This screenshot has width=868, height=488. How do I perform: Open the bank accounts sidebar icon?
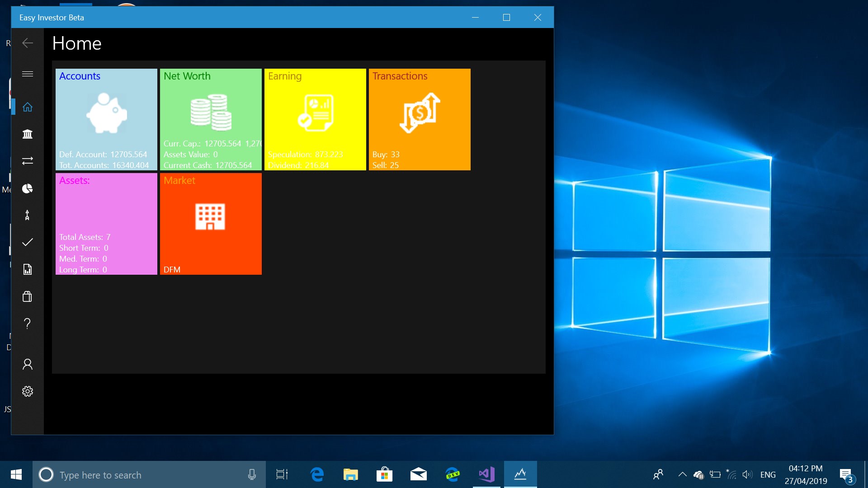pos(28,134)
